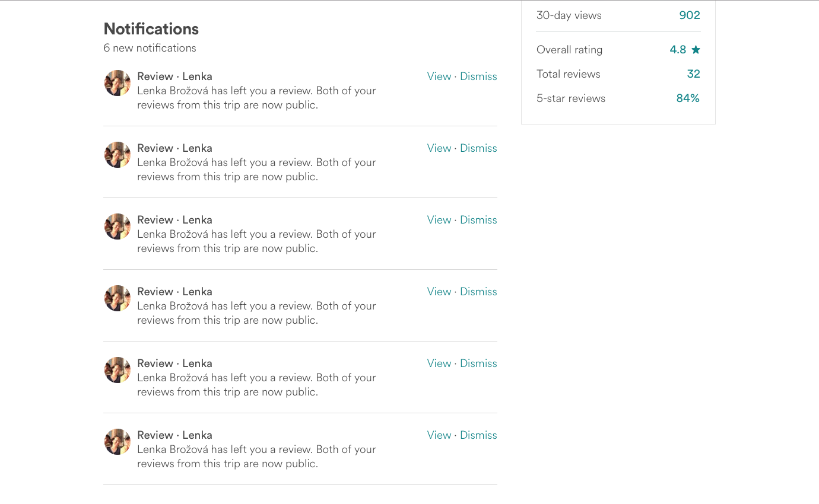View the last review notification
The image size is (819, 504).
439,435
